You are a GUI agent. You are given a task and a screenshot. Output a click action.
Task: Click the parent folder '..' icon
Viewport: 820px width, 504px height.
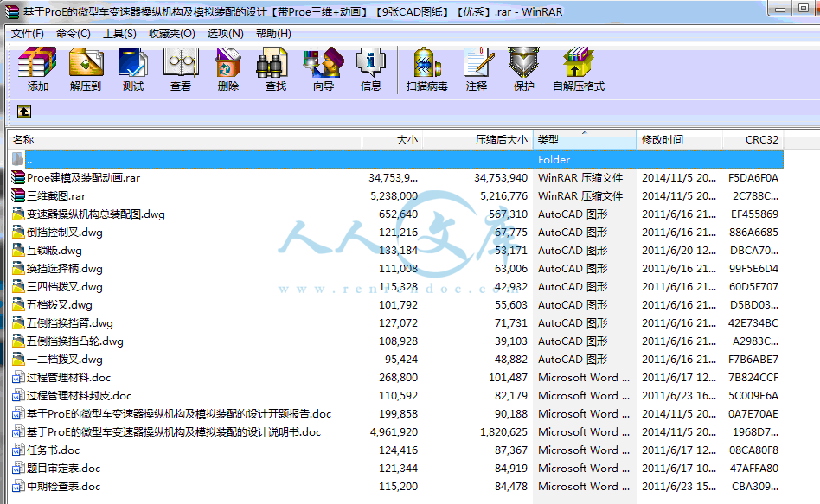pos(18,159)
